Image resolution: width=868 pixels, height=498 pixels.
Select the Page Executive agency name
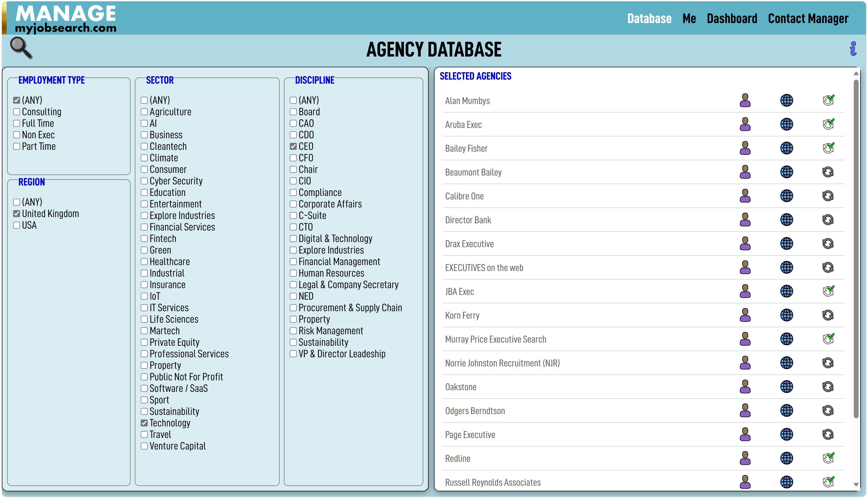pos(470,435)
